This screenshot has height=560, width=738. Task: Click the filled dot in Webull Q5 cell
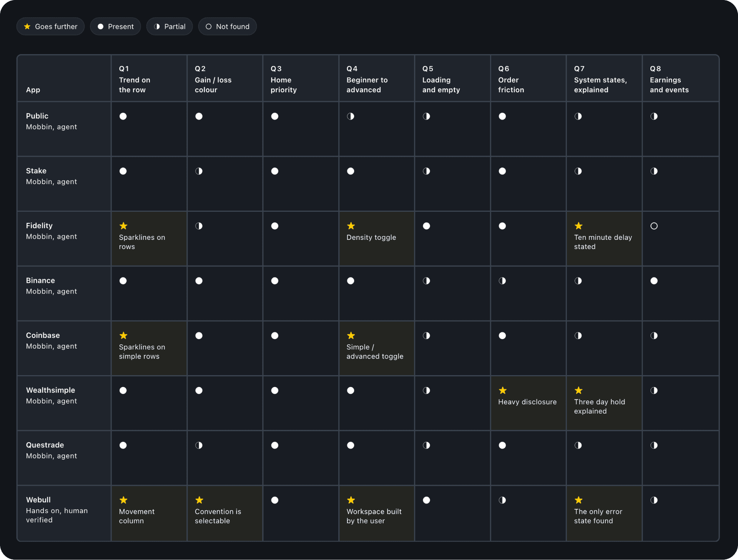[x=426, y=500]
